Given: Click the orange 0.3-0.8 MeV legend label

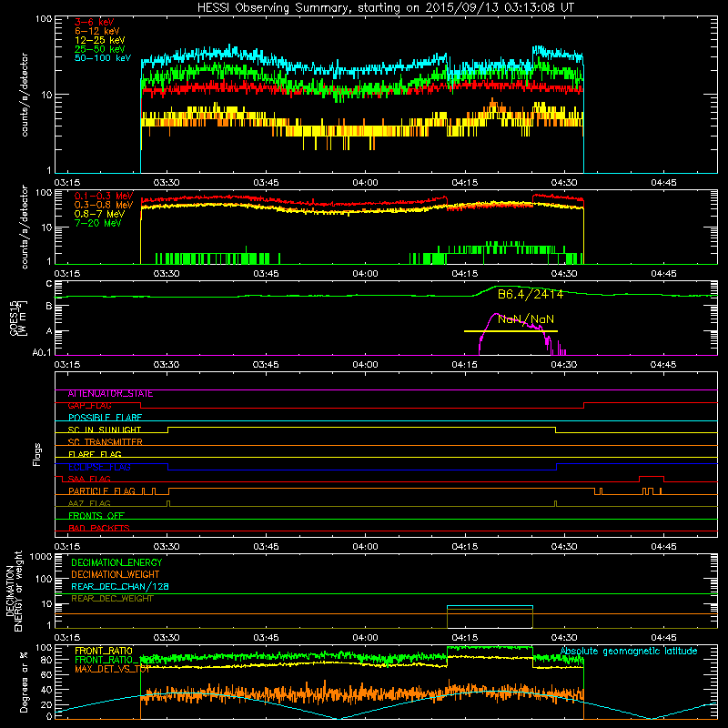Looking at the screenshot, I should [x=104, y=205].
